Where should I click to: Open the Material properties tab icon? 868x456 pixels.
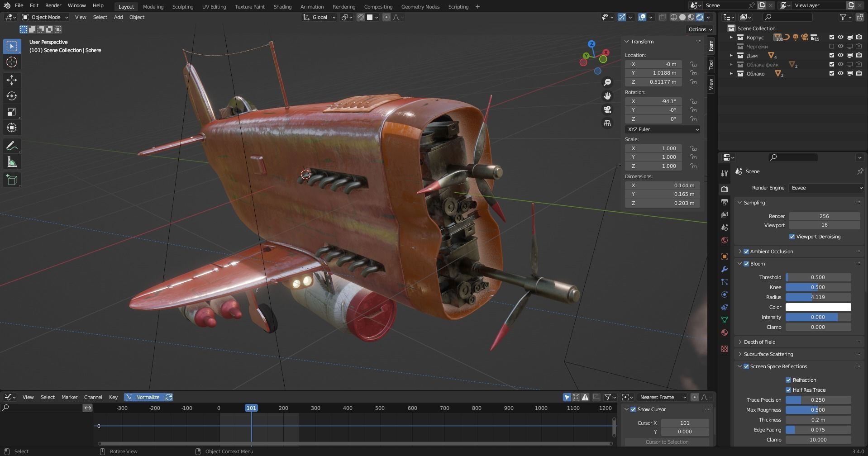(725, 332)
